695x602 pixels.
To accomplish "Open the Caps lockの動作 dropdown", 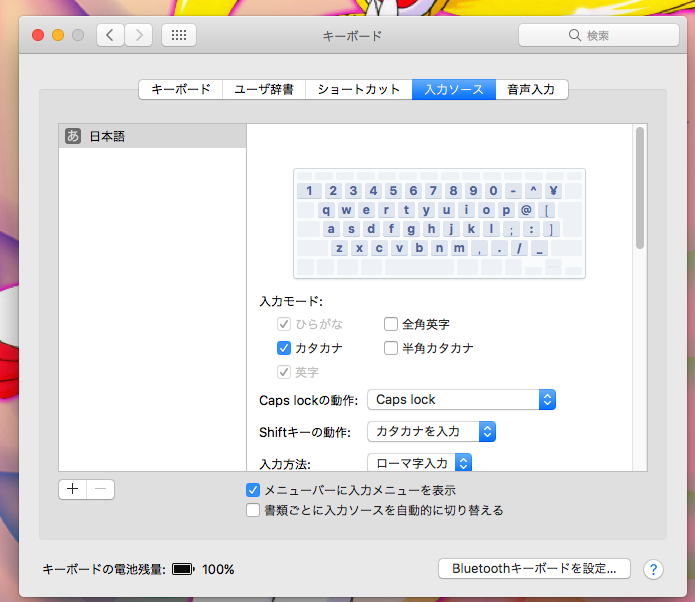I will [x=461, y=399].
